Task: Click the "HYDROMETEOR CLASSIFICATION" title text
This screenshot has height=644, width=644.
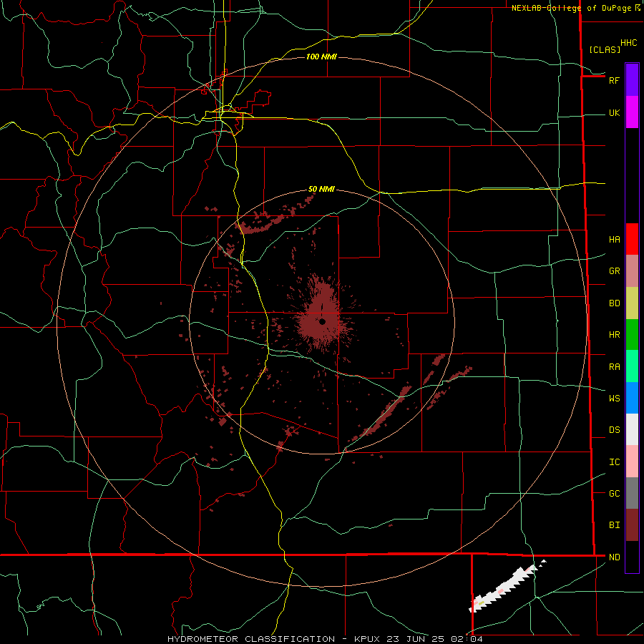Action: point(251,639)
